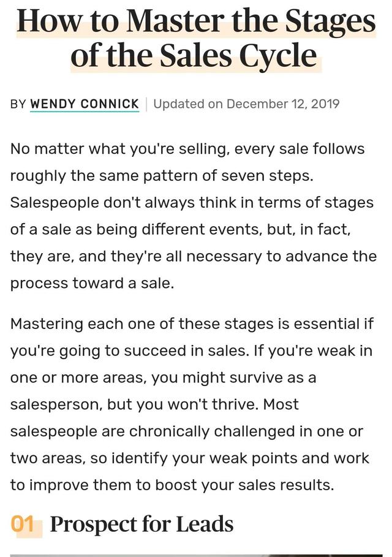Click the line starting "salespeople are chronically challenged"
Viewport: 392px width, 557px height.
[x=186, y=431]
